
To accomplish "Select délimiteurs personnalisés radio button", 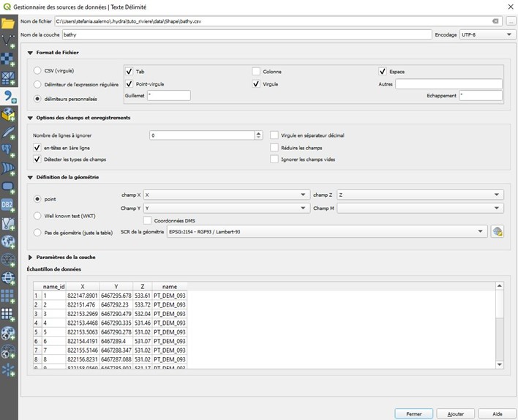I will click(37, 99).
